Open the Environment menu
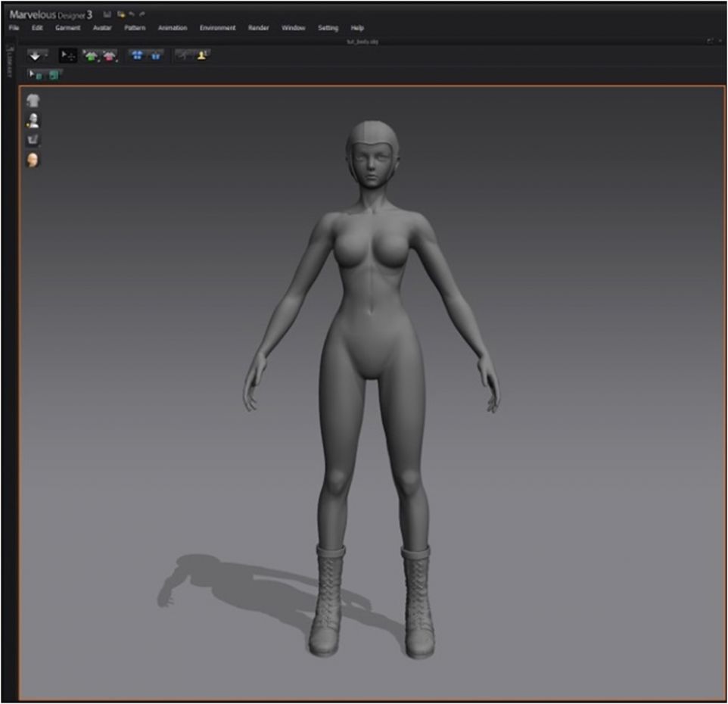Viewport: 728px width, 704px height. pos(217,28)
